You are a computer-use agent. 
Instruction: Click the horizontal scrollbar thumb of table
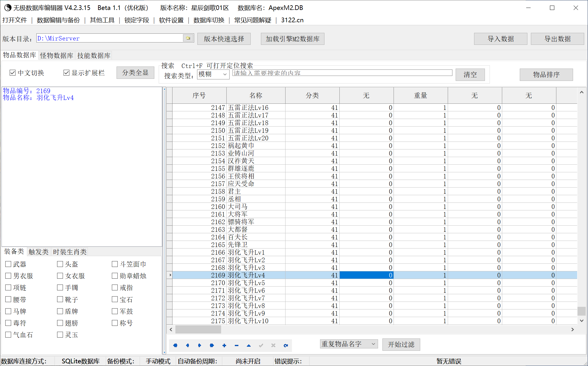tap(198, 329)
